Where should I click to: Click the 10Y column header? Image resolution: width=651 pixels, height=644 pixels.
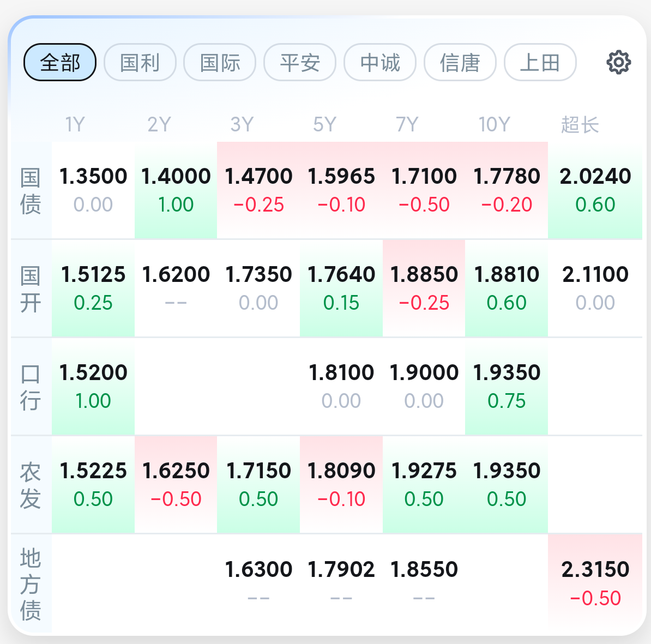point(494,124)
